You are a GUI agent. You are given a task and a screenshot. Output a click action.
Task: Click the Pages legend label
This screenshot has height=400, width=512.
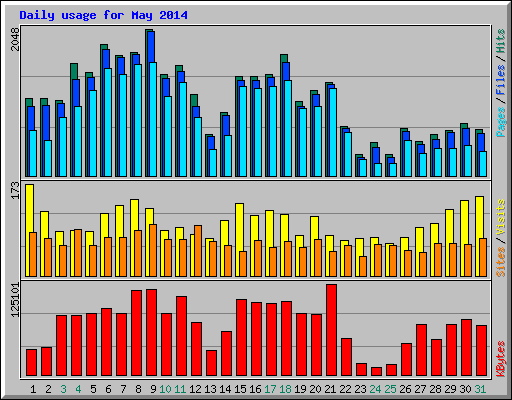pos(501,122)
